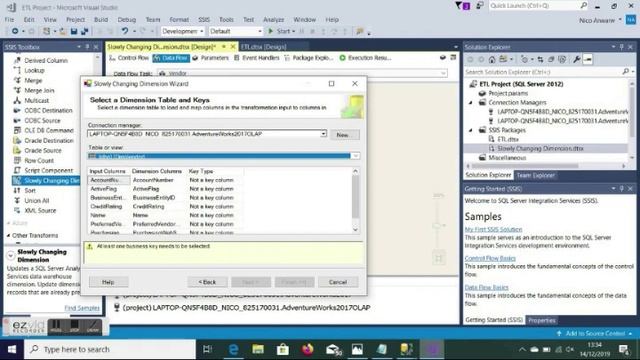640x360 pixels.
Task: Click Windows Start button
Action: [x=12, y=349]
